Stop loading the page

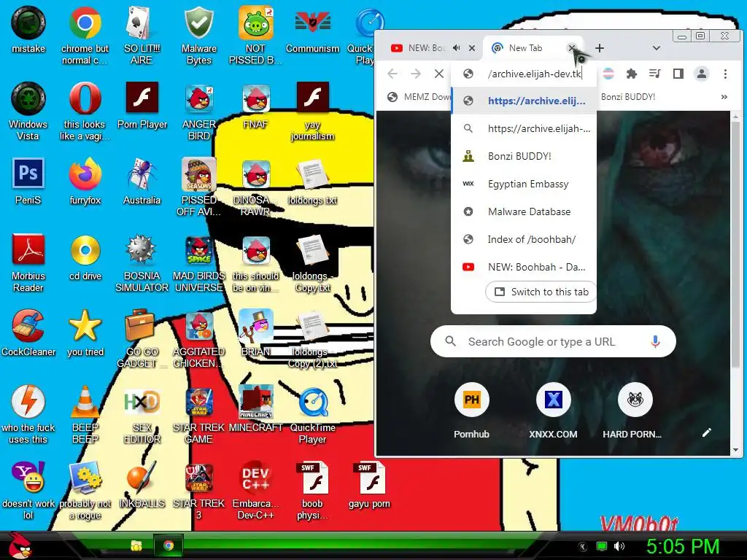438,74
